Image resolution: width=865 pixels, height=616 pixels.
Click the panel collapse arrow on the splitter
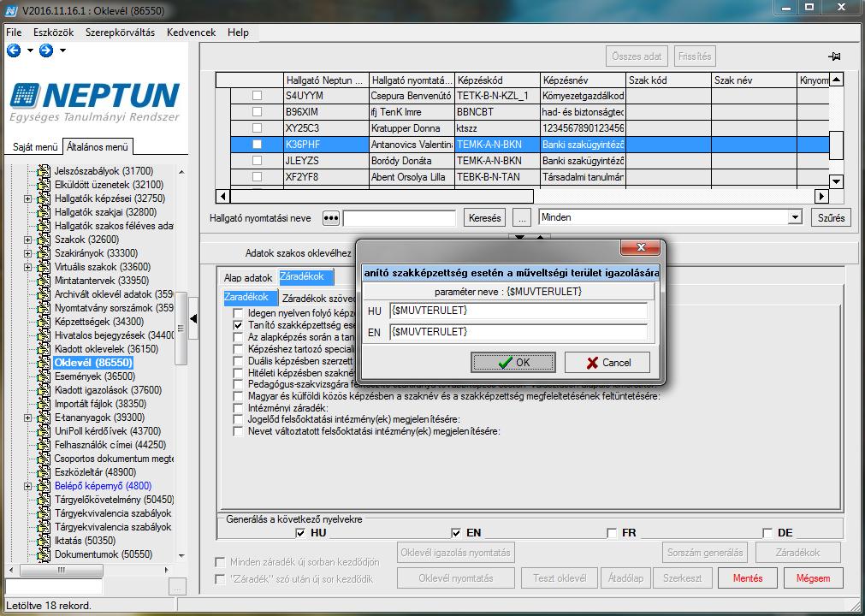point(193,319)
